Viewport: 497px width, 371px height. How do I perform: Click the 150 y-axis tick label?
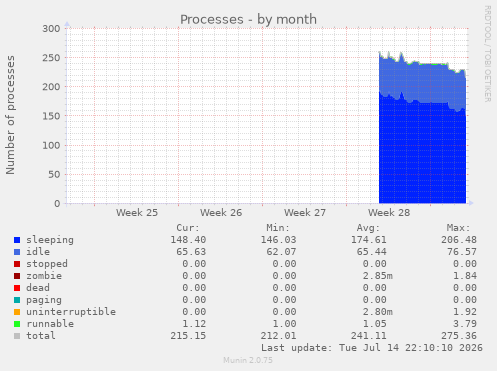51,116
